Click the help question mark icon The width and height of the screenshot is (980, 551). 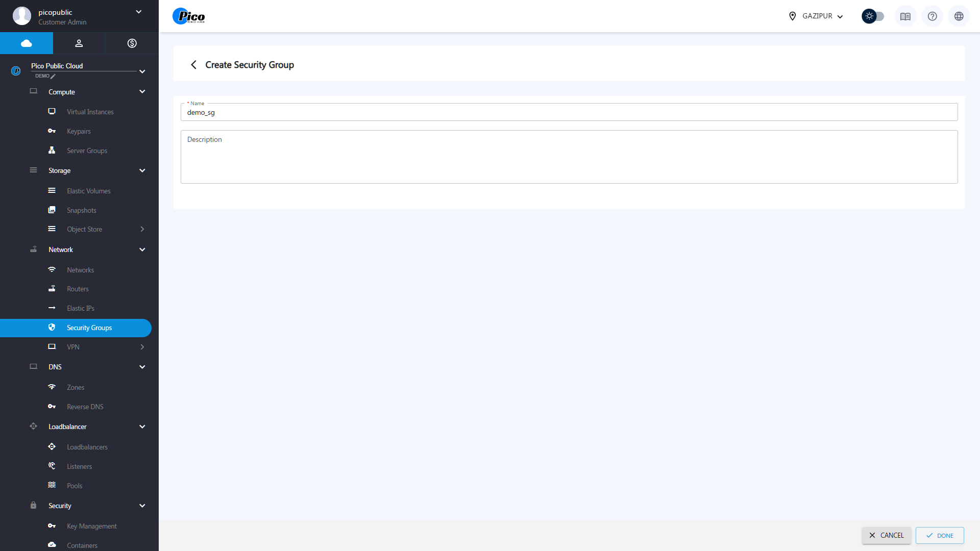[932, 16]
